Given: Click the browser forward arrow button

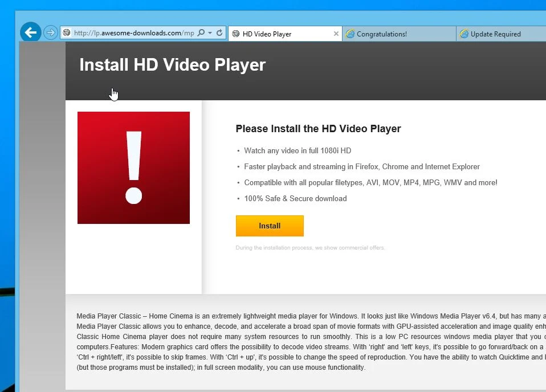Looking at the screenshot, I should coord(51,32).
